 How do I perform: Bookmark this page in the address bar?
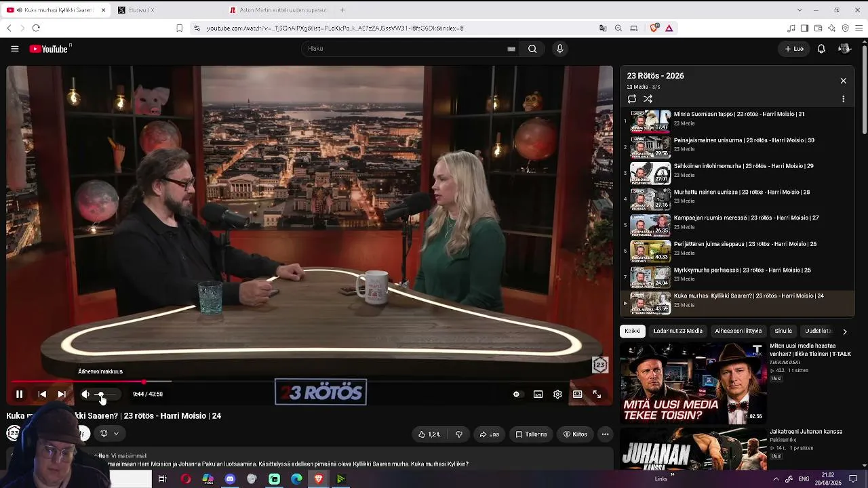click(179, 28)
